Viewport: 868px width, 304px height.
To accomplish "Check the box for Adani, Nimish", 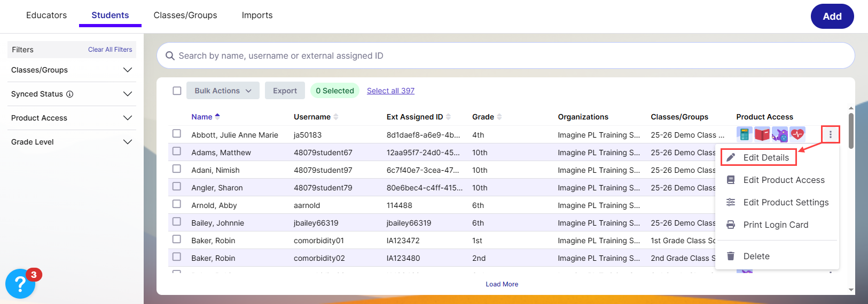I will pyautogui.click(x=177, y=169).
